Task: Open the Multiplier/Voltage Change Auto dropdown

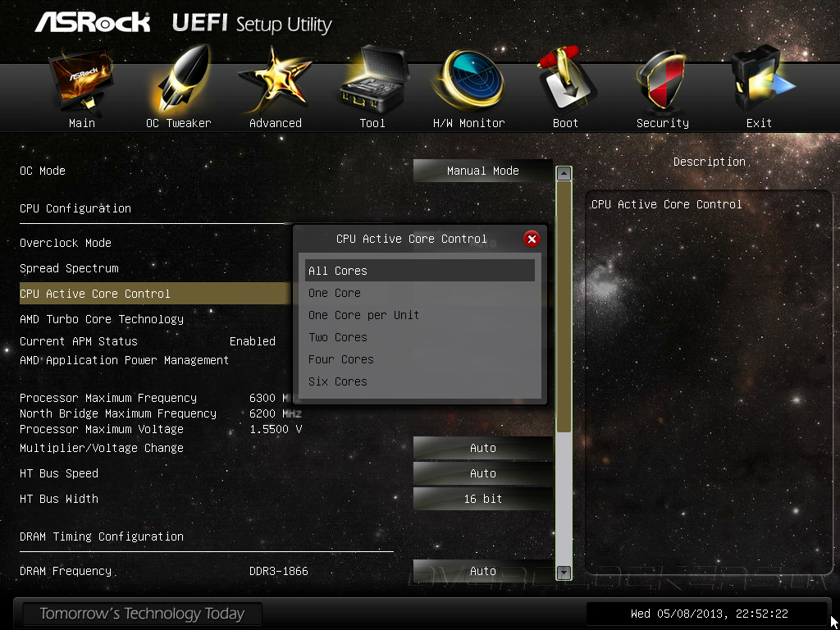Action: [x=482, y=449]
